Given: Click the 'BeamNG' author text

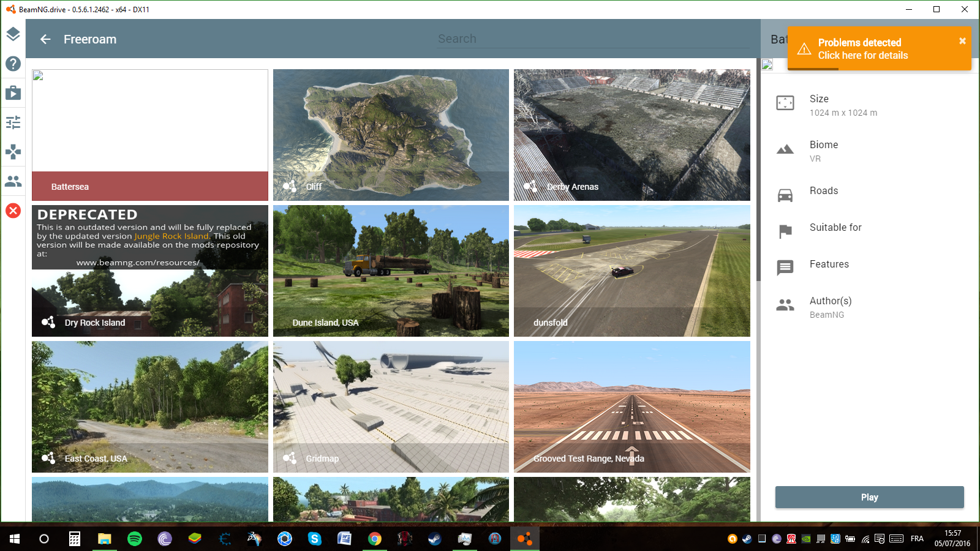Looking at the screenshot, I should (827, 315).
